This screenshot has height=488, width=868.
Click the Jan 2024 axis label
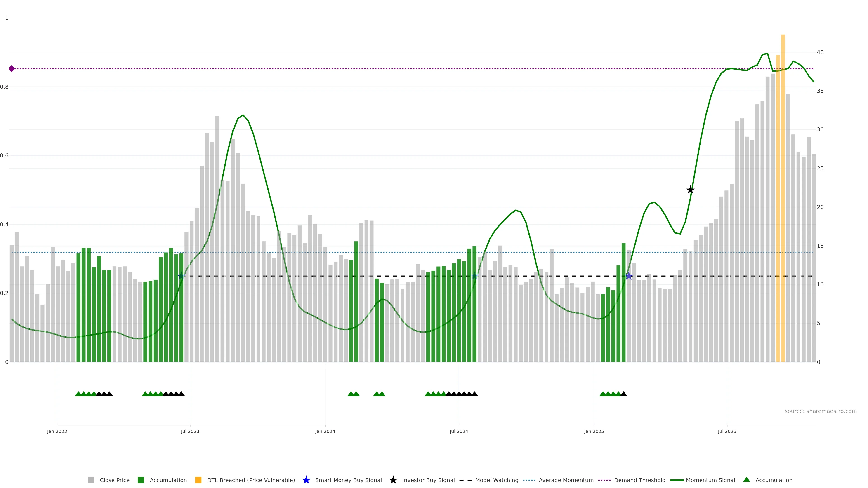[x=325, y=431]
